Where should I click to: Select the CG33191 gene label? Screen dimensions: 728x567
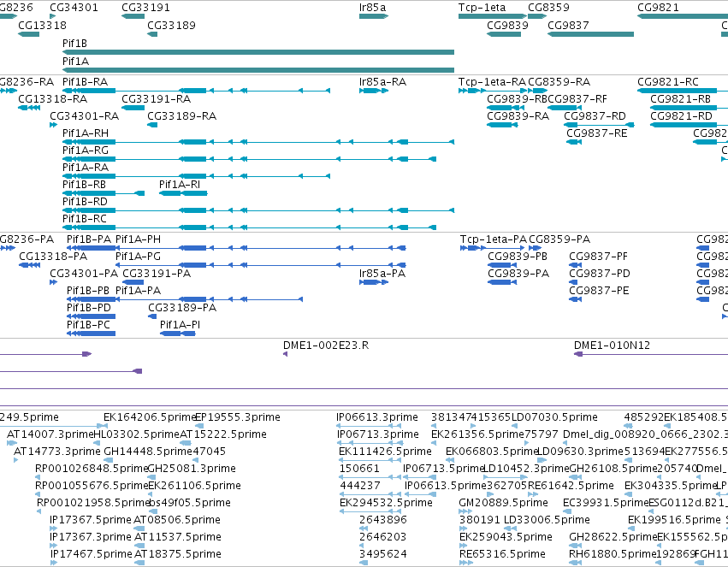click(145, 8)
